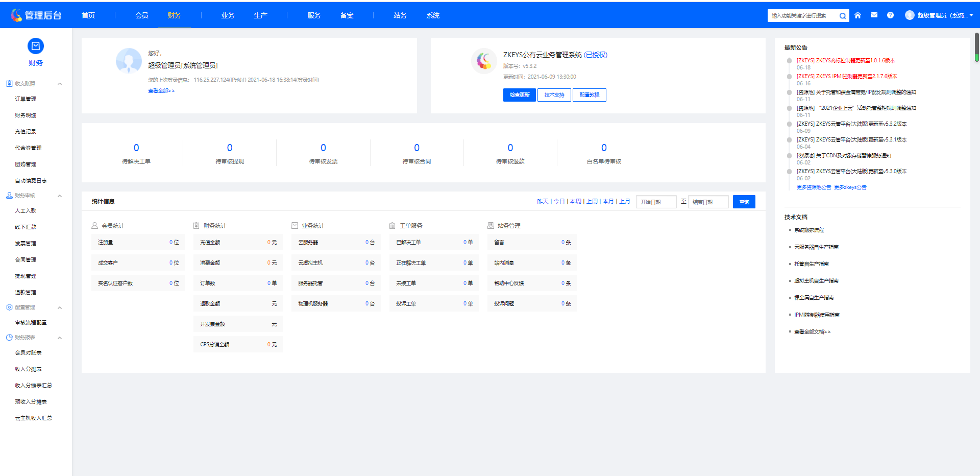Click the 查询 statistics button
This screenshot has height=476, width=980.
(744, 202)
